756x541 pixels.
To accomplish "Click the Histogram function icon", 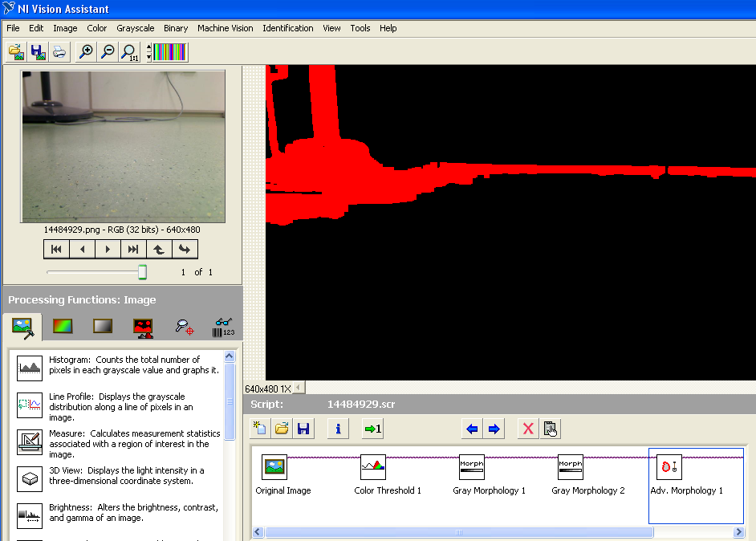I will tap(30, 368).
